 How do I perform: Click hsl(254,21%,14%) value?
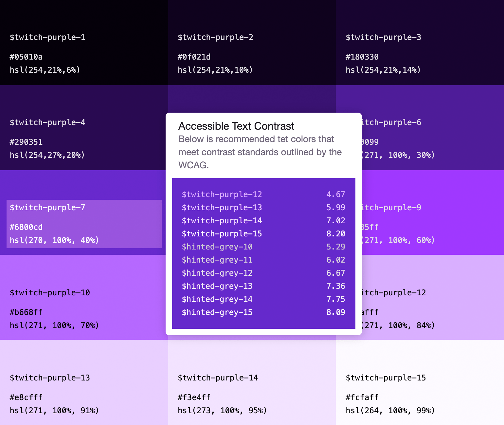tap(383, 70)
